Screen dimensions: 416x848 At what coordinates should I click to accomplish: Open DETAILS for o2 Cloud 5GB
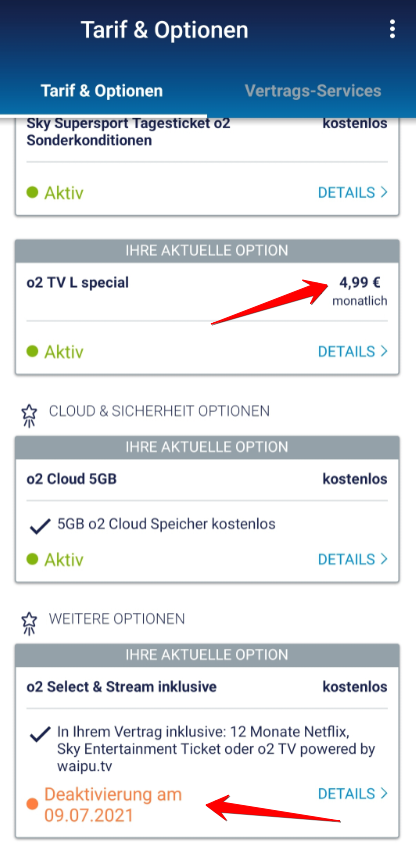point(353,559)
